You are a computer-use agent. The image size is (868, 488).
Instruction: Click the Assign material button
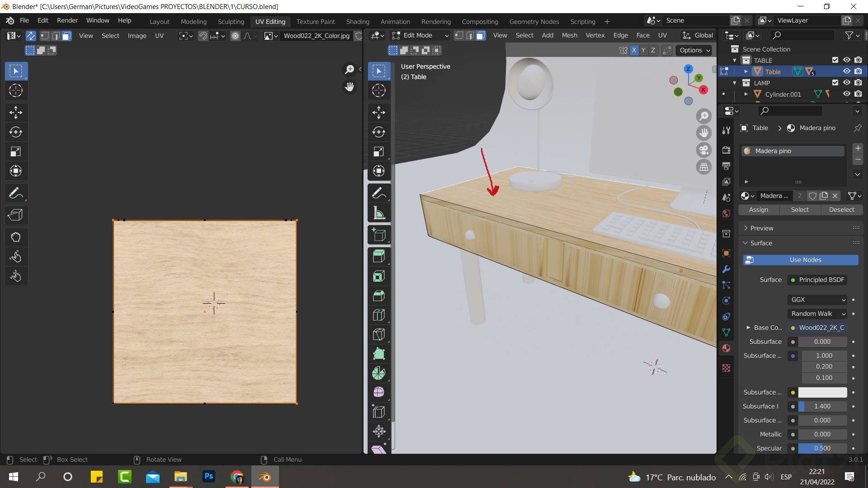tap(758, 210)
